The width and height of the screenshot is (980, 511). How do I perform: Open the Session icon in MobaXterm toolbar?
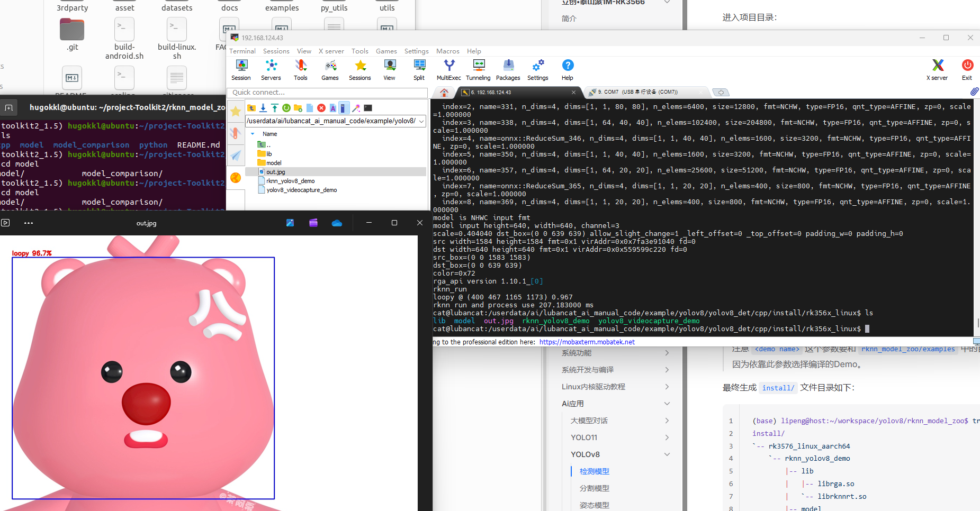[241, 69]
